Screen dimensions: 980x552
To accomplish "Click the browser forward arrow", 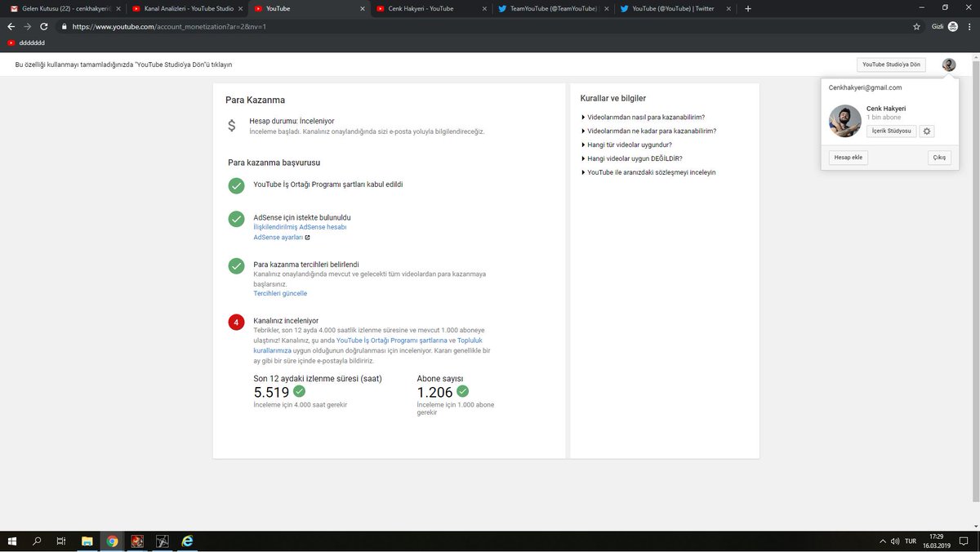I will 28,26.
